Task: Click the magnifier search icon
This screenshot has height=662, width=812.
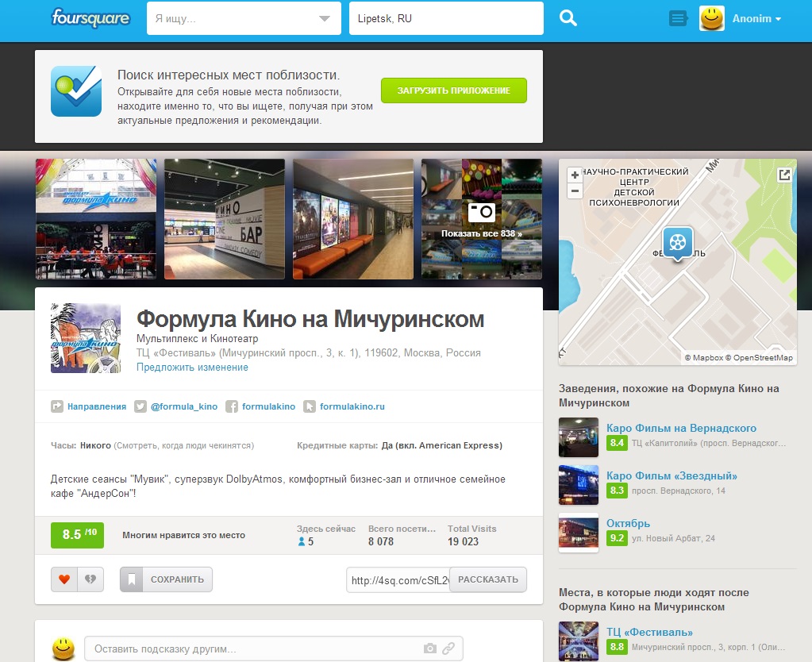Action: click(x=568, y=18)
